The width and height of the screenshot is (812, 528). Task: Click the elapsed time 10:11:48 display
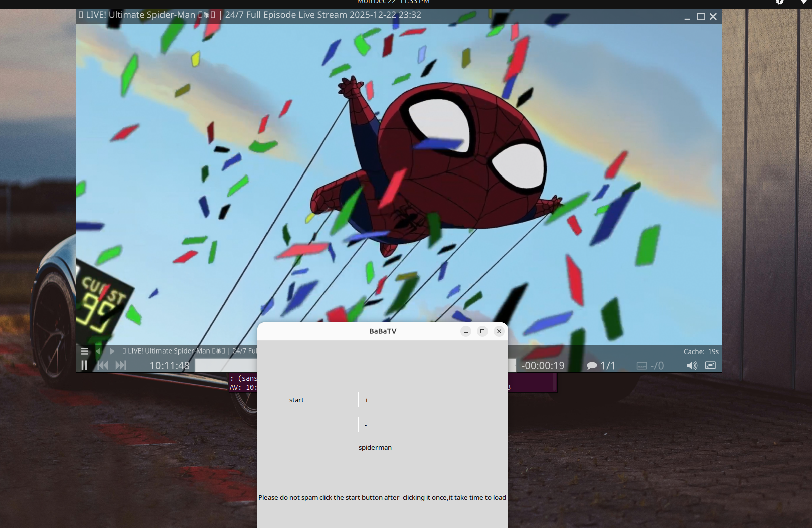(x=170, y=365)
